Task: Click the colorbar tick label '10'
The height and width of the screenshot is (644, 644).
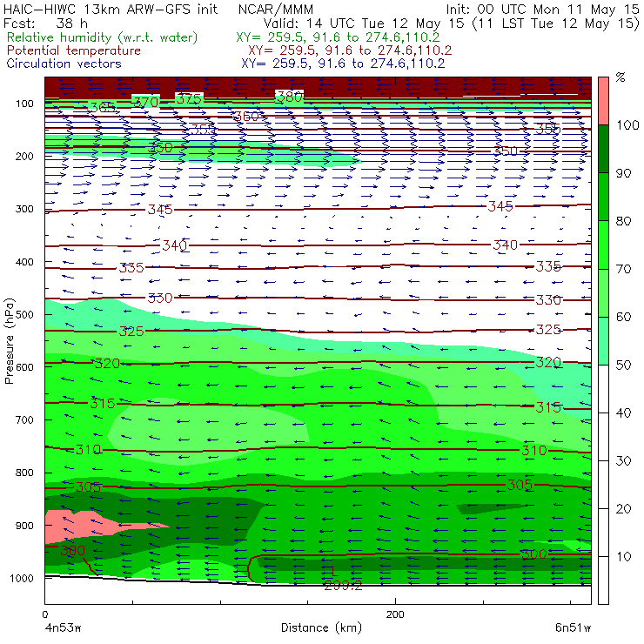Action: [x=623, y=557]
